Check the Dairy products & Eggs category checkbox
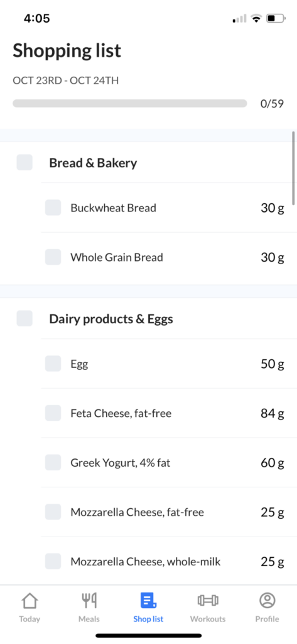Screen dimensions: 297x644 click(x=24, y=319)
